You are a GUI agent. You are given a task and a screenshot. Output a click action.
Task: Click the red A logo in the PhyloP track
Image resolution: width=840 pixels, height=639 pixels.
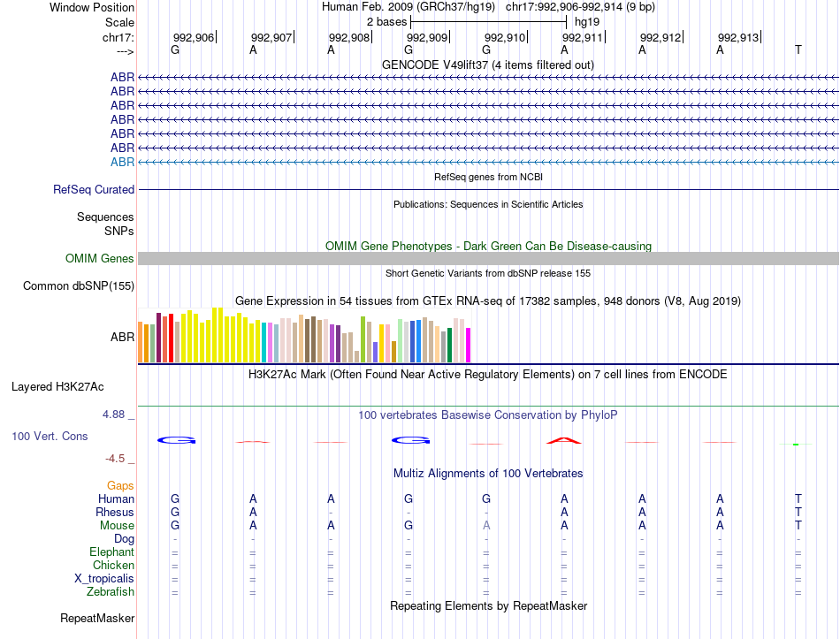pos(563,441)
